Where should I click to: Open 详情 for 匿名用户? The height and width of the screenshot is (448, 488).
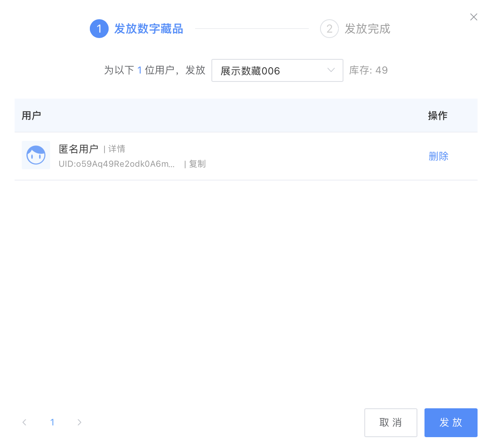(x=117, y=149)
